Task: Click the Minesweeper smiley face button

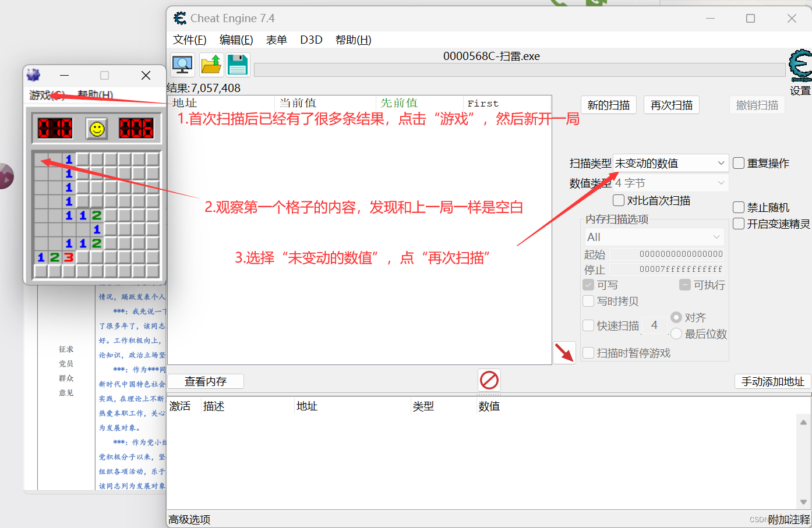Action: (x=97, y=129)
